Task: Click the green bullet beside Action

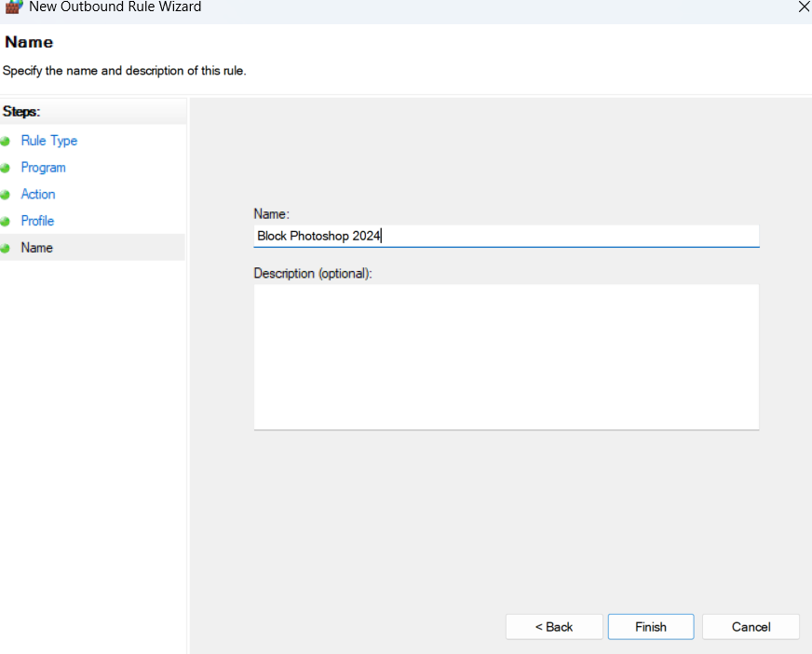Action: point(6,195)
